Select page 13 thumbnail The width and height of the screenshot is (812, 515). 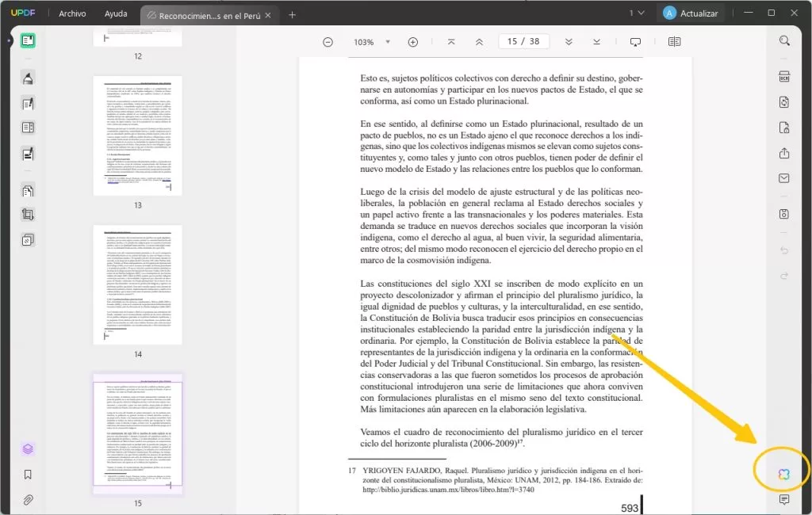tap(138, 135)
